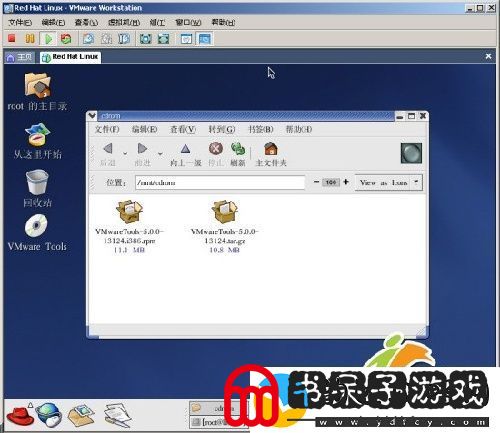500x433 pixels.
Task: Click the throbber icon in cdrom window toolbar
Action: pyautogui.click(x=411, y=153)
